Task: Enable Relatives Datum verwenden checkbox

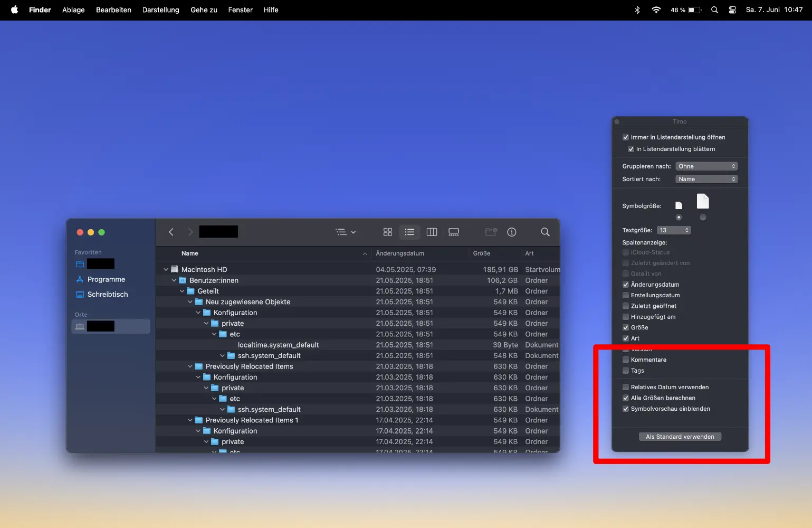Action: pyautogui.click(x=626, y=387)
